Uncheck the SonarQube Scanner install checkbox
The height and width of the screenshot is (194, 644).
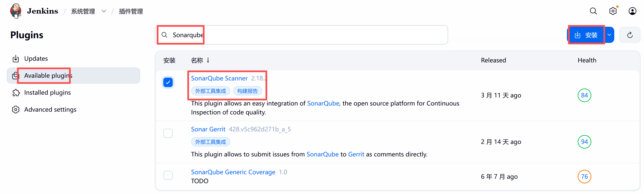point(168,82)
